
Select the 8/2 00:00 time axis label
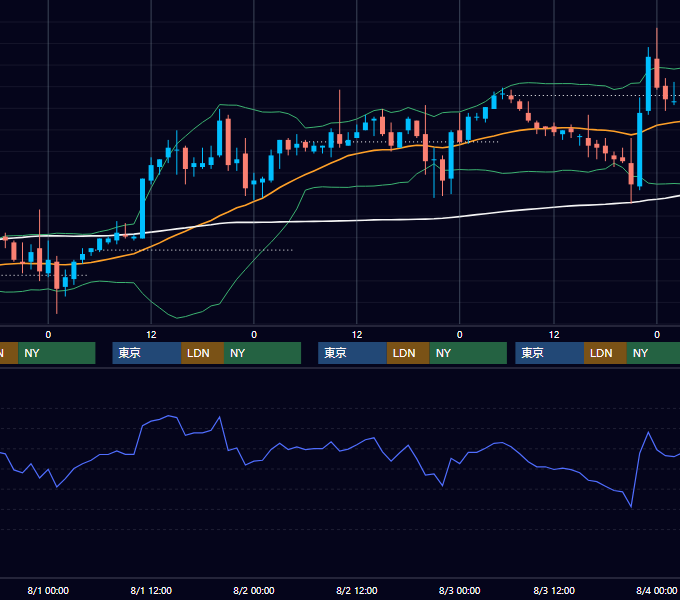click(254, 590)
